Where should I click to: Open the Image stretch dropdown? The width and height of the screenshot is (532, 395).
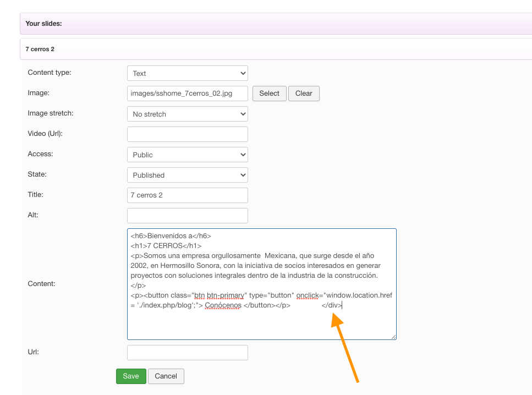187,114
